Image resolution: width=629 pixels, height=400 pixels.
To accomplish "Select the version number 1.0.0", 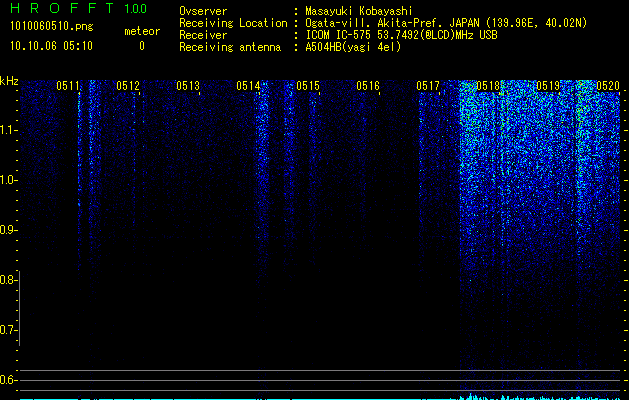I will click(136, 9).
